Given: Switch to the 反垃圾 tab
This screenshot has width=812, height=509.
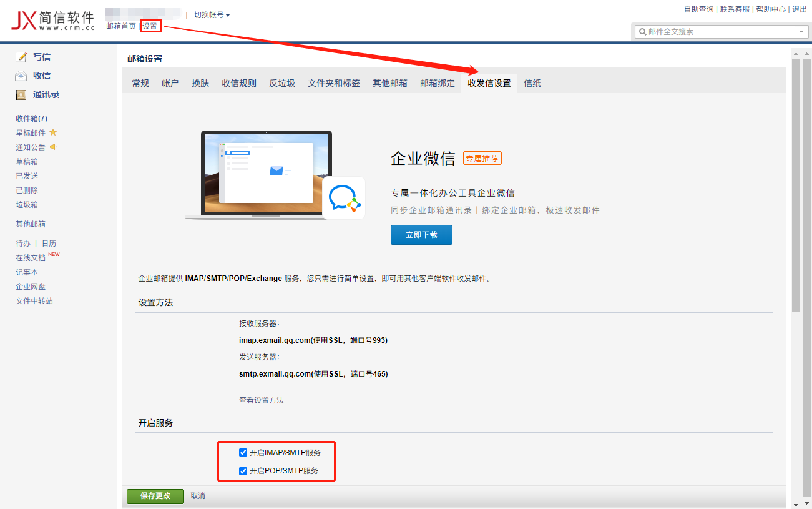Looking at the screenshot, I should pos(282,83).
